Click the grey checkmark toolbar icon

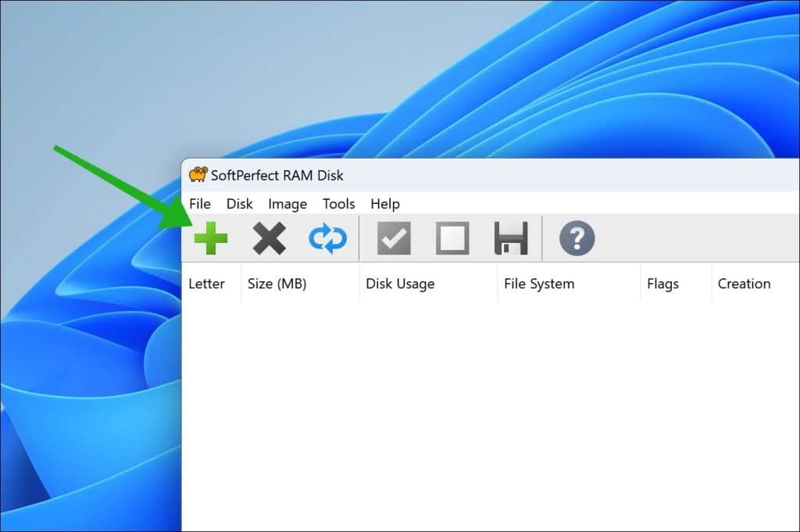pyautogui.click(x=394, y=238)
